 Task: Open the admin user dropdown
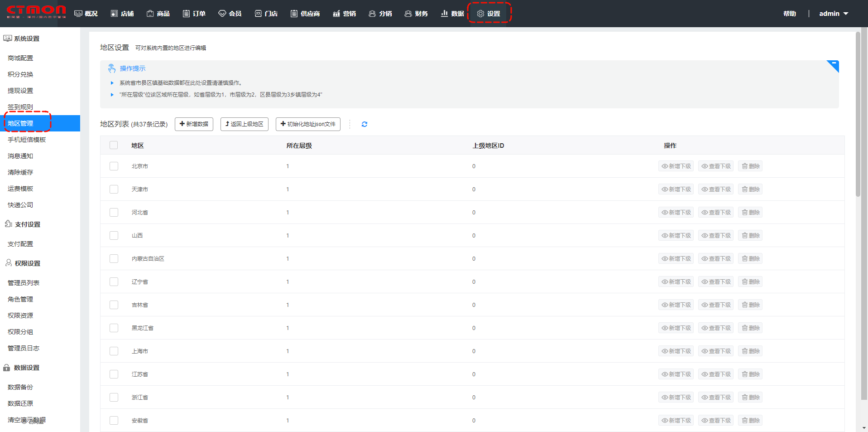(x=833, y=14)
